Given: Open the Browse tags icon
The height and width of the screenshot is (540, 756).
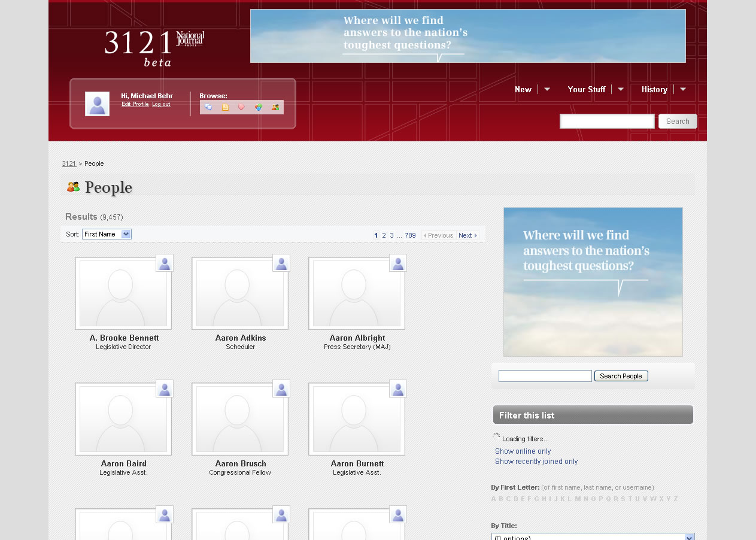Looking at the screenshot, I should pyautogui.click(x=242, y=107).
